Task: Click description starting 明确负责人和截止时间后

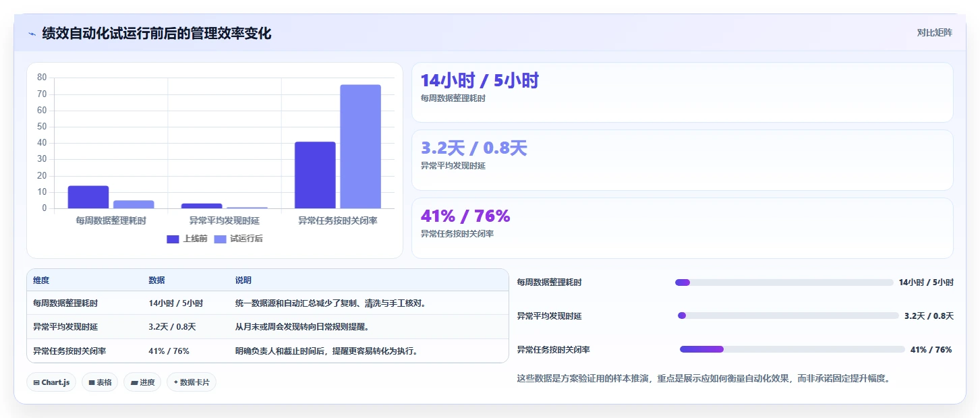Action: 326,351
